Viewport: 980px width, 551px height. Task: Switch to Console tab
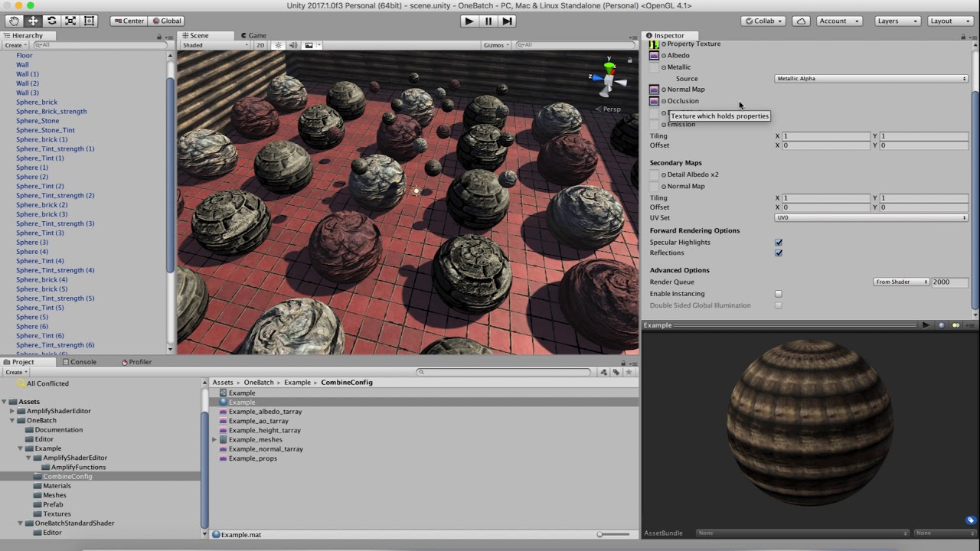click(80, 362)
